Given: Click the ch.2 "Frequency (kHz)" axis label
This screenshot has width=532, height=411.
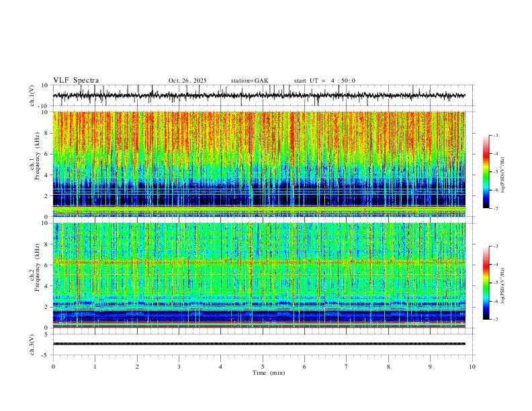Looking at the screenshot, I should (37, 267).
